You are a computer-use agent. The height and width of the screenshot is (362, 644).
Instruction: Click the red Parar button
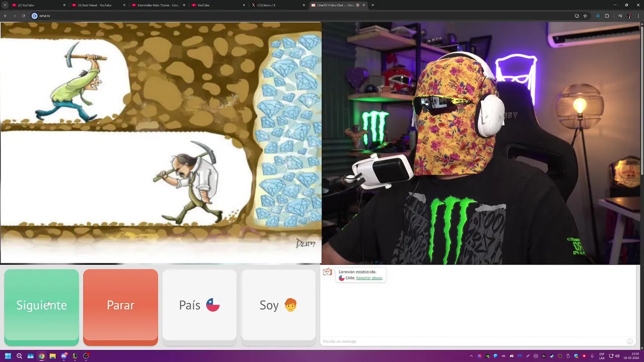coord(120,307)
